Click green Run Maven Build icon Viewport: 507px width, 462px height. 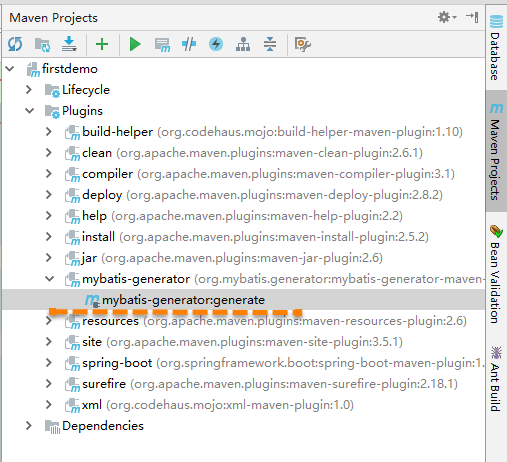click(x=135, y=44)
